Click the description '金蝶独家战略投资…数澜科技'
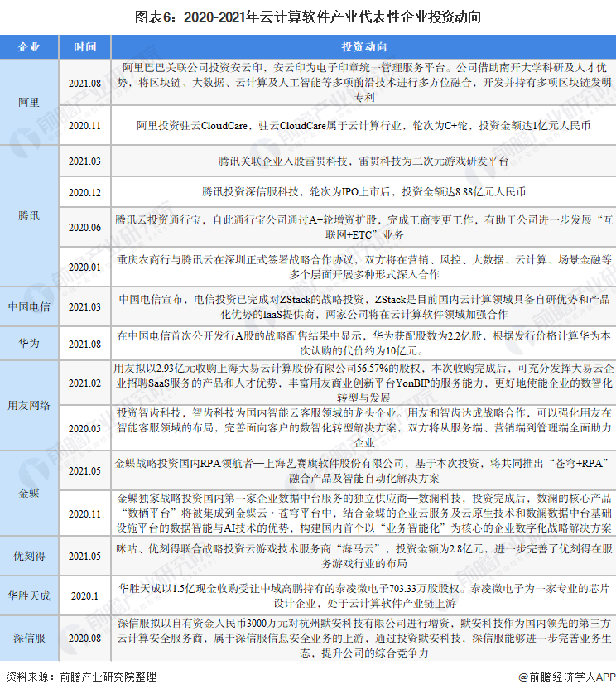The width and height of the screenshot is (616, 694). (364, 513)
